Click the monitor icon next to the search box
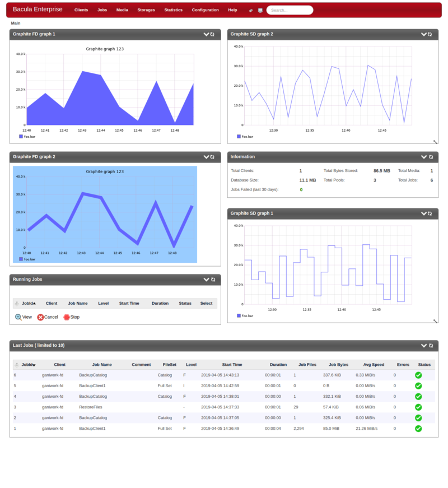448x488 pixels. [260, 10]
